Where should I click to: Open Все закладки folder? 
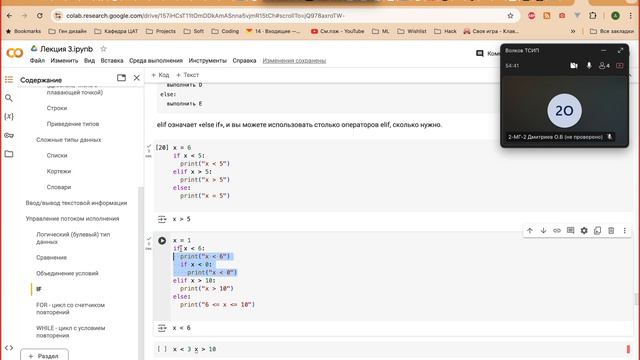612,31
